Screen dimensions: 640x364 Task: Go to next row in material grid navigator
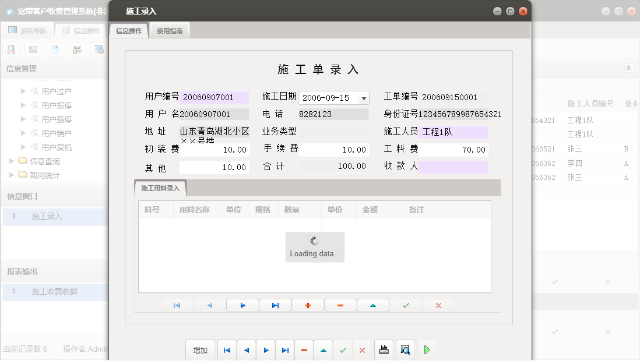point(242,305)
